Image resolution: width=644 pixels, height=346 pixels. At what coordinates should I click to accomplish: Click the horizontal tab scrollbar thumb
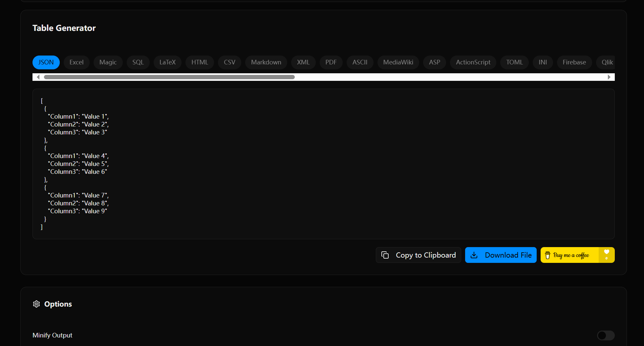(x=169, y=77)
